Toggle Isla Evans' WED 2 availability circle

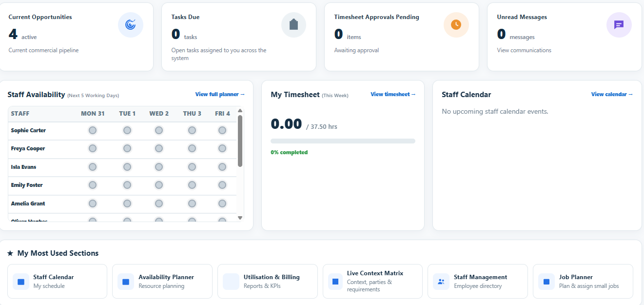pyautogui.click(x=159, y=167)
